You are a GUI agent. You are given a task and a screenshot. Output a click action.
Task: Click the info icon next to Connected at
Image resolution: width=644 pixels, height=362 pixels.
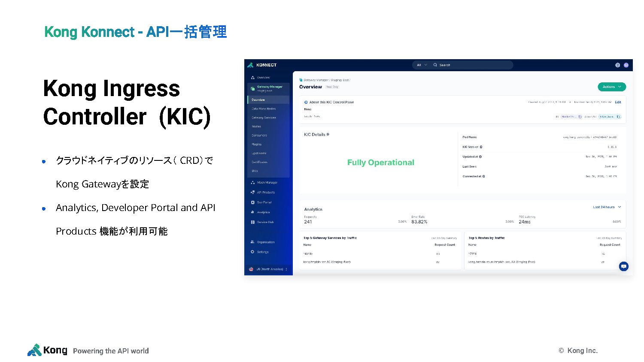(483, 176)
